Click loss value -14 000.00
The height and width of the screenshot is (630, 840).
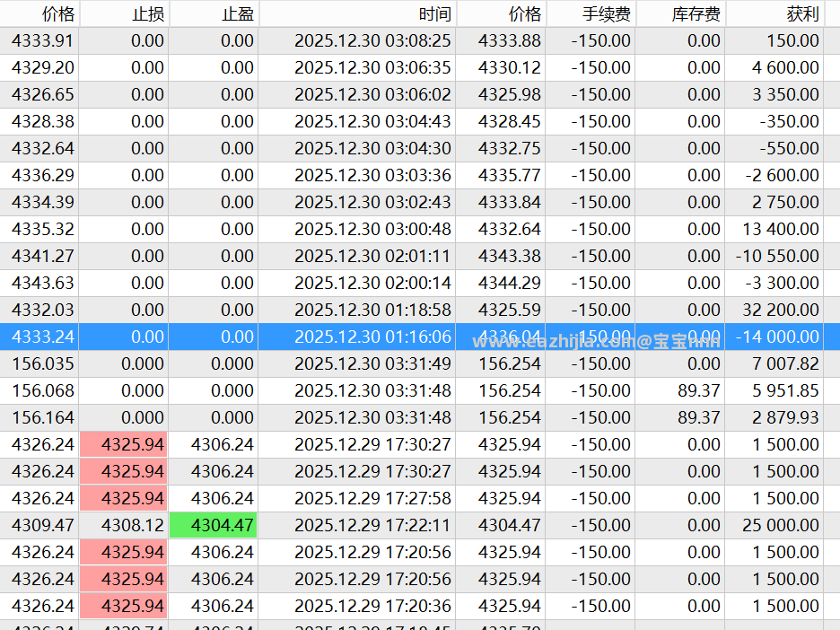(x=777, y=337)
